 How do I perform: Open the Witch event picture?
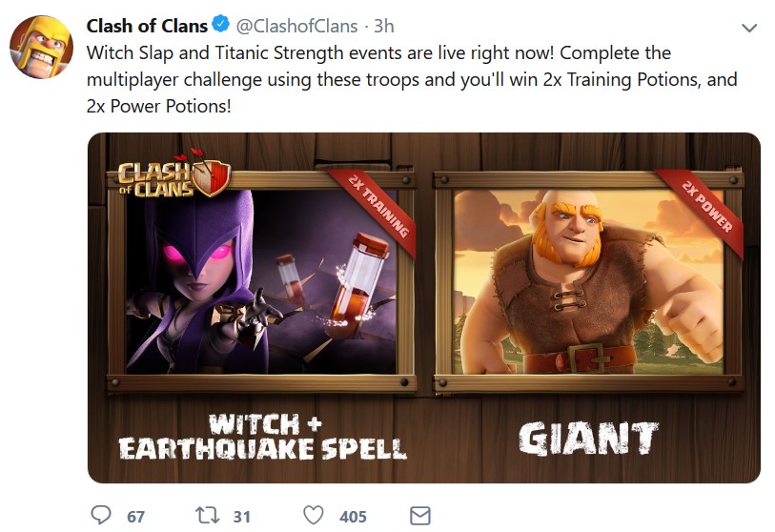pos(261,281)
